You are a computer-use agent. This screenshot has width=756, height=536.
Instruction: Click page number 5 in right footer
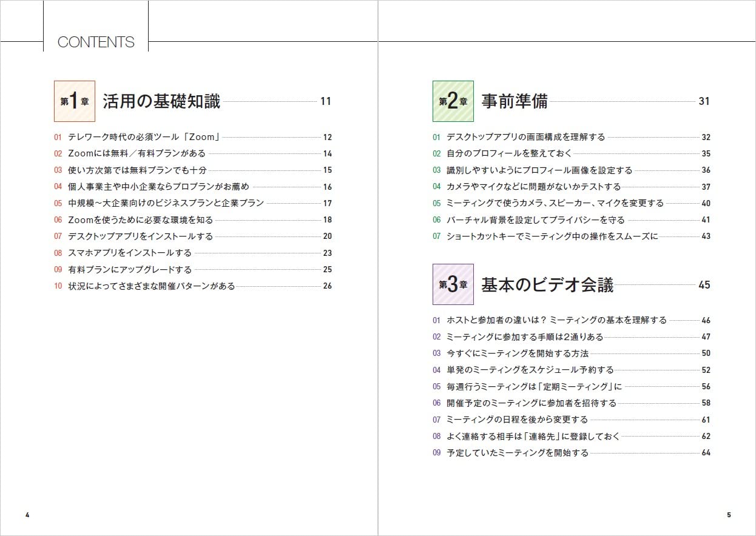729,515
